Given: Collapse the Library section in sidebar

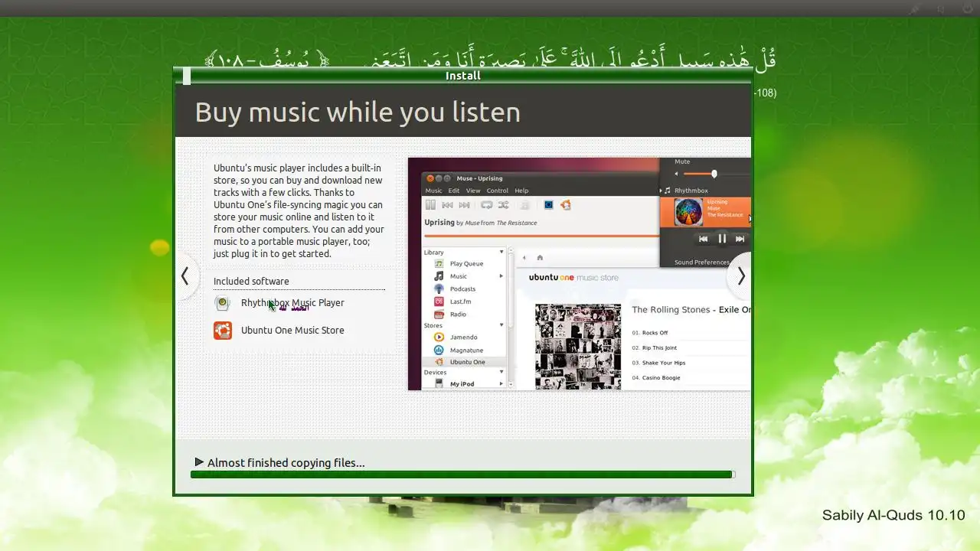Looking at the screenshot, I should click(x=501, y=252).
